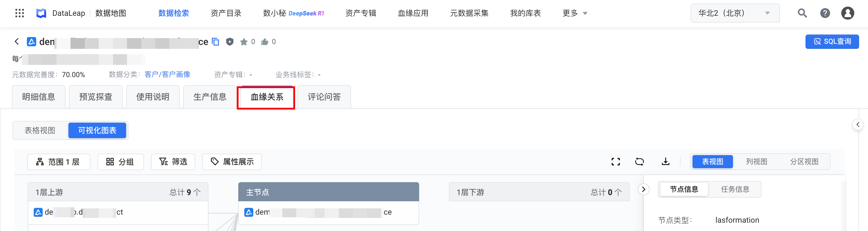The image size is (868, 231).
Task: Open the 客户/客户画像 classification link
Action: pyautogui.click(x=167, y=74)
